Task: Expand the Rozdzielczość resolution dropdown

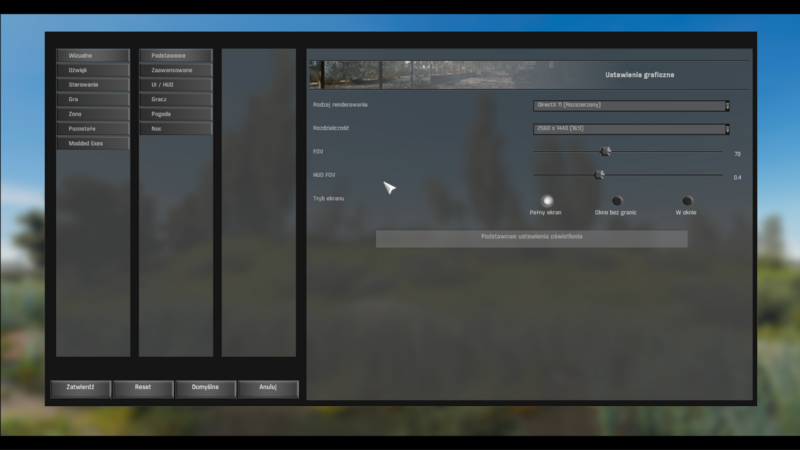Action: click(630, 129)
